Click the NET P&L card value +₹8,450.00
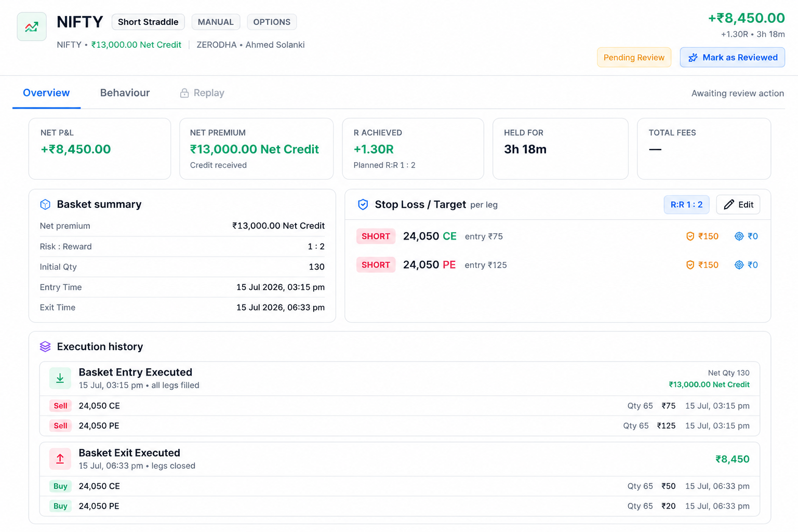The width and height of the screenshot is (798, 532). [76, 149]
